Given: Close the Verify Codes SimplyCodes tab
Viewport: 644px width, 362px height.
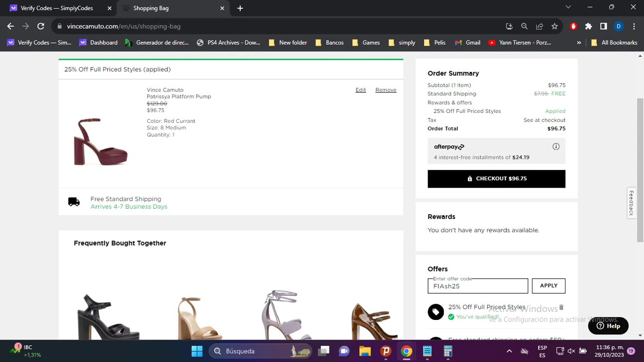Looking at the screenshot, I should 109,8.
